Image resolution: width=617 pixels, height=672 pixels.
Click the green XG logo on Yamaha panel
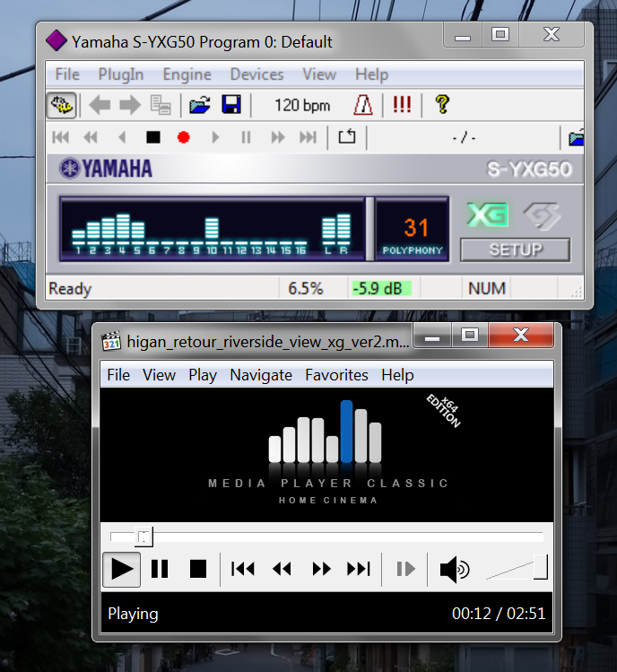487,215
